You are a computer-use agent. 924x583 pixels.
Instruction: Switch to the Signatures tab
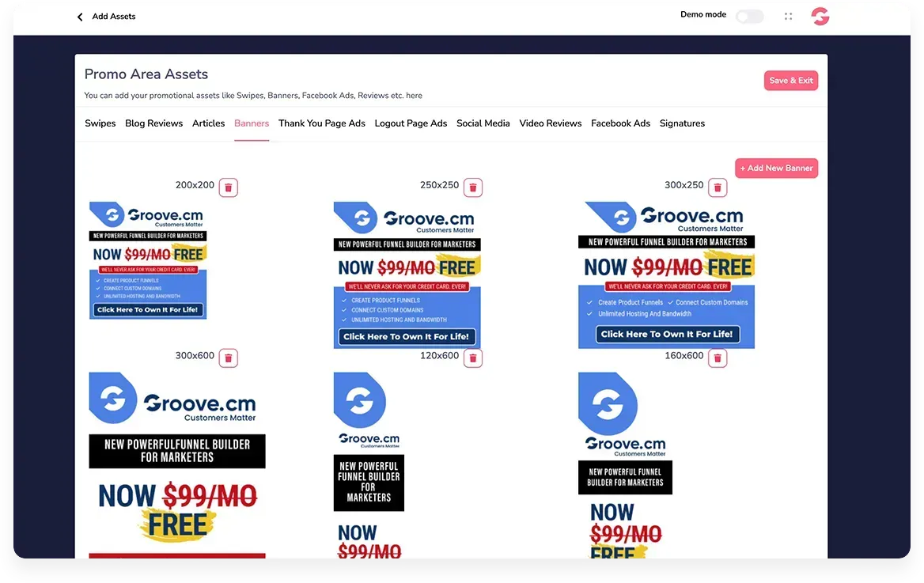[683, 123]
